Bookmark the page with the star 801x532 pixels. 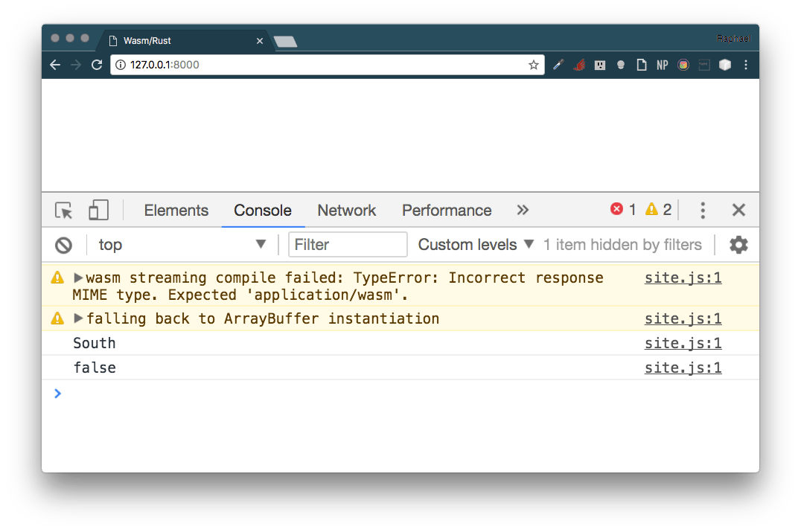tap(533, 65)
